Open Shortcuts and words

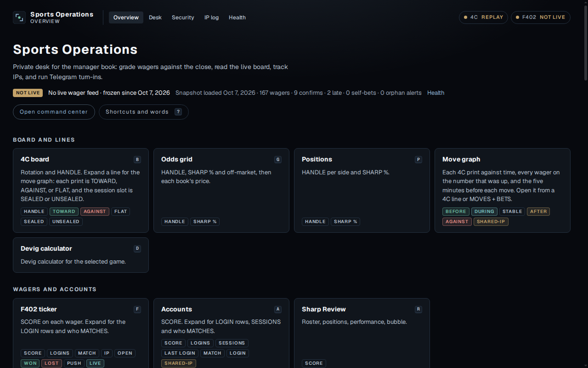(x=143, y=112)
